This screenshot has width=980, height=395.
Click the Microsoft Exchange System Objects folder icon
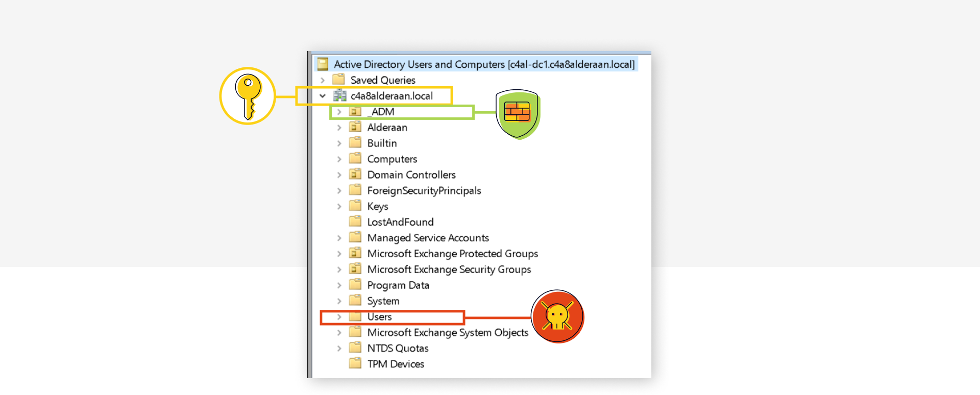click(355, 332)
